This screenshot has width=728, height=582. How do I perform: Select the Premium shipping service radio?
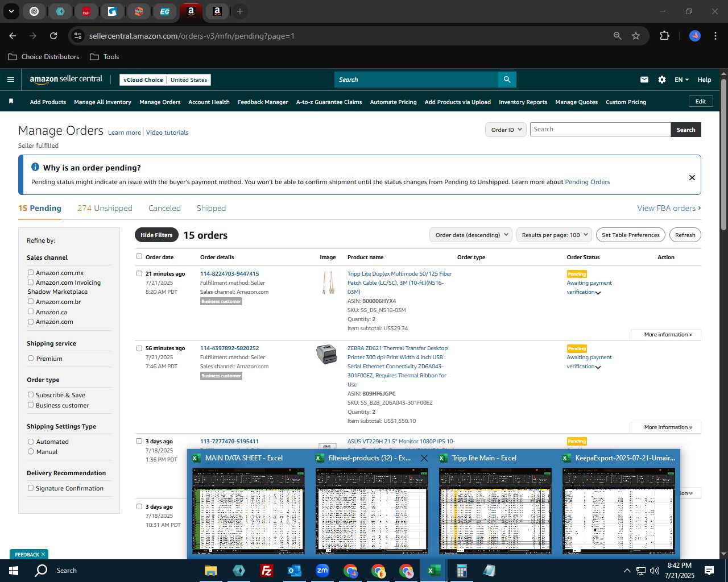pyautogui.click(x=31, y=358)
